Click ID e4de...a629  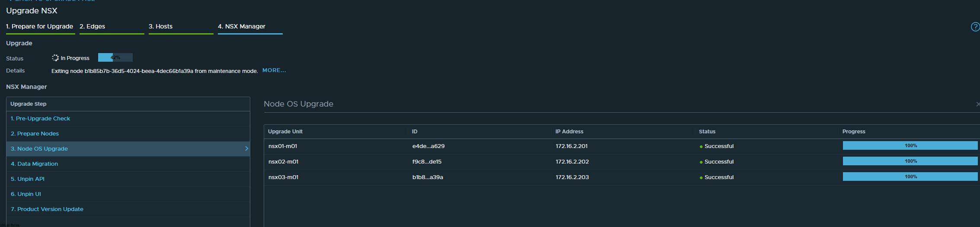428,146
